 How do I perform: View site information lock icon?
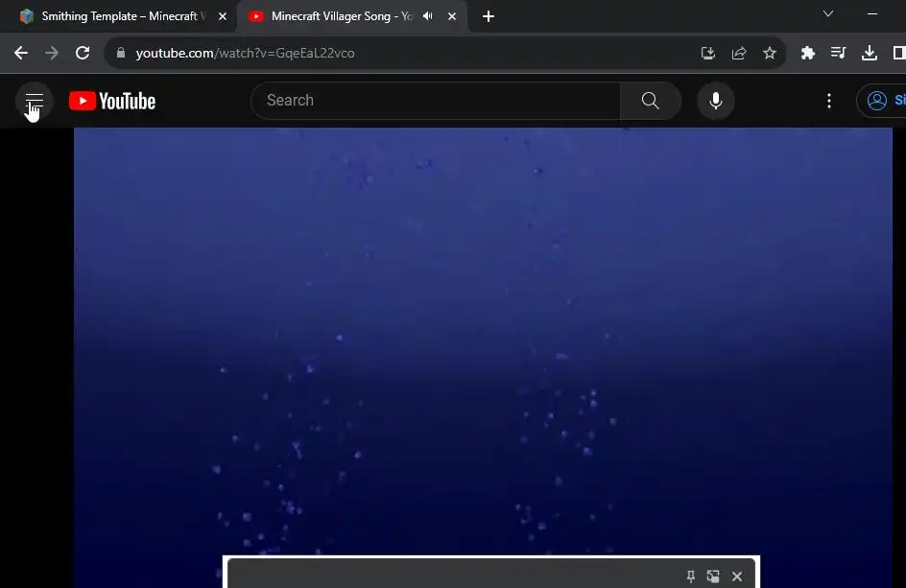click(120, 53)
